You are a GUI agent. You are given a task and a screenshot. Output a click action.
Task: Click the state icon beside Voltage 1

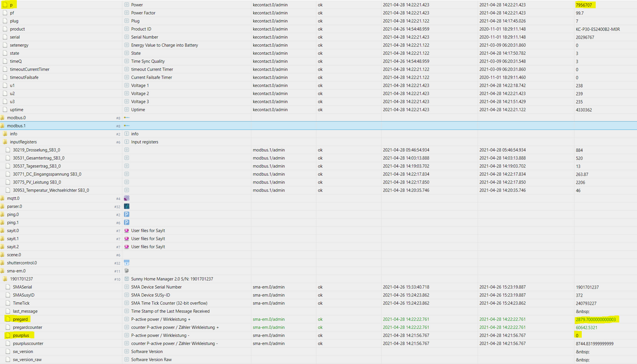point(126,85)
